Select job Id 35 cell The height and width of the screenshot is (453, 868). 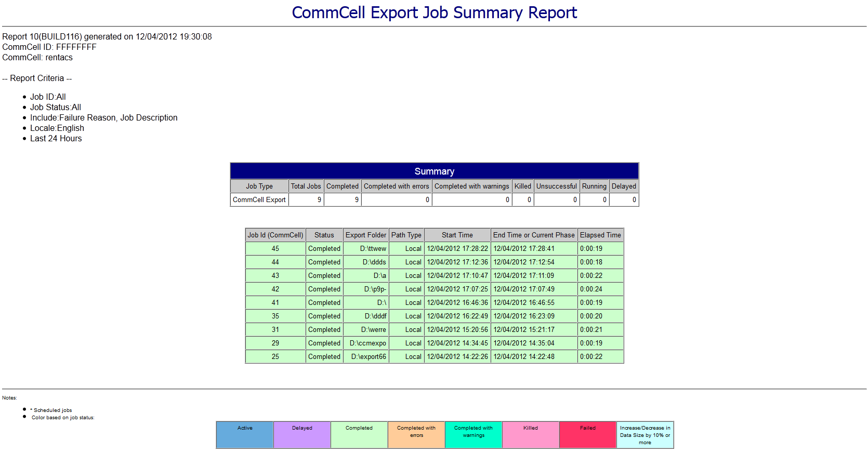pos(275,316)
